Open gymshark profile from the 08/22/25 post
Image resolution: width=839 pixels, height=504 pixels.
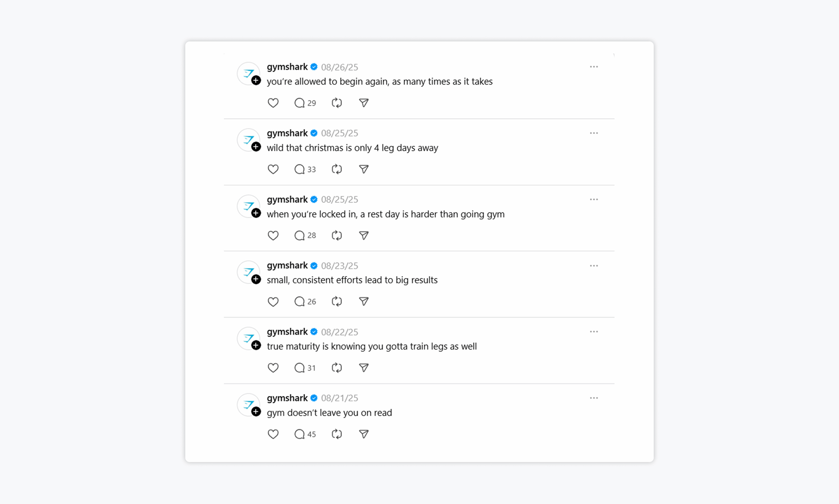pyautogui.click(x=287, y=332)
